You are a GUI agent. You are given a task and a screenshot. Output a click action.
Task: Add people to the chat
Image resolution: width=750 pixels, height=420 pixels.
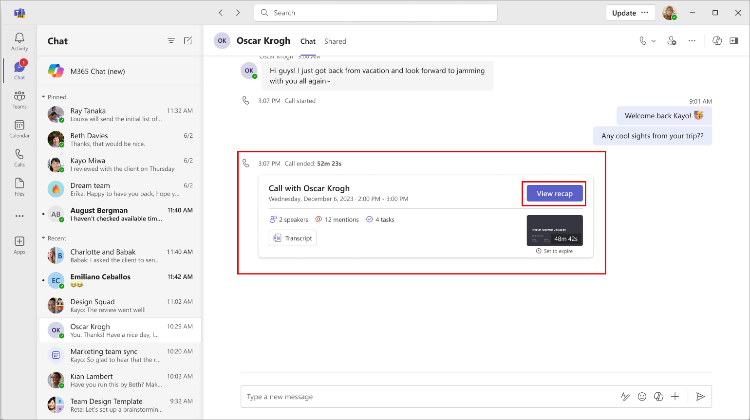click(672, 41)
